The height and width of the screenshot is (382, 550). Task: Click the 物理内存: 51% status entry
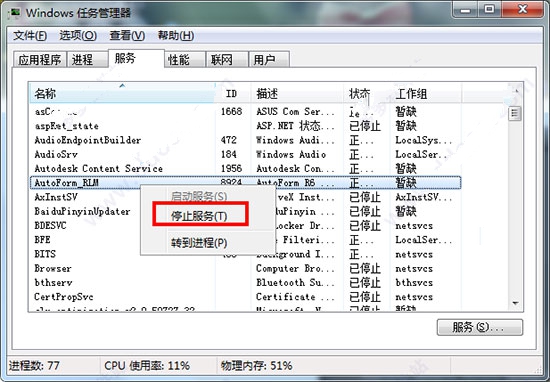[256, 366]
